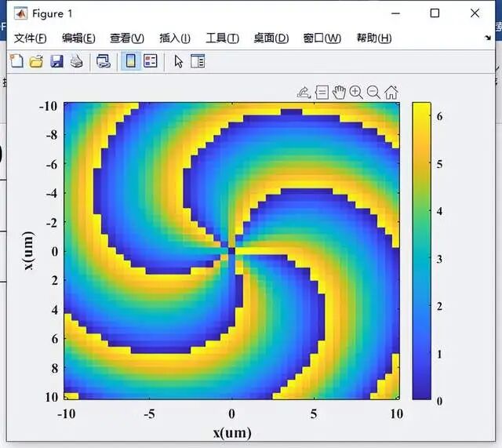Screen dimensions: 502x448
Task: Enable the Data Tips tool above axes
Action: point(322,93)
